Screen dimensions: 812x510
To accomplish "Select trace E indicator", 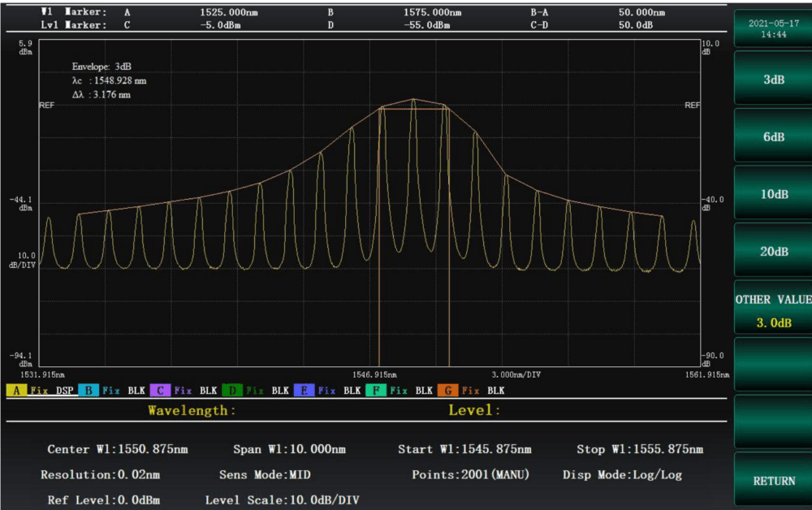I will click(304, 391).
